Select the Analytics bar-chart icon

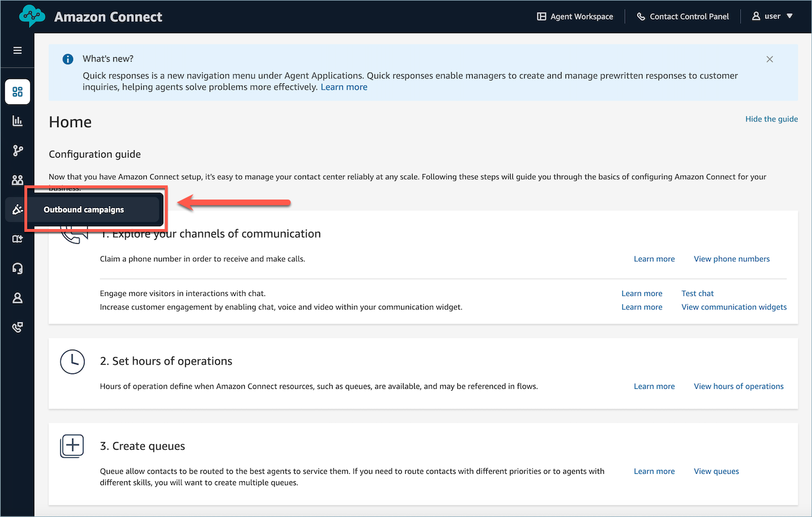click(18, 121)
